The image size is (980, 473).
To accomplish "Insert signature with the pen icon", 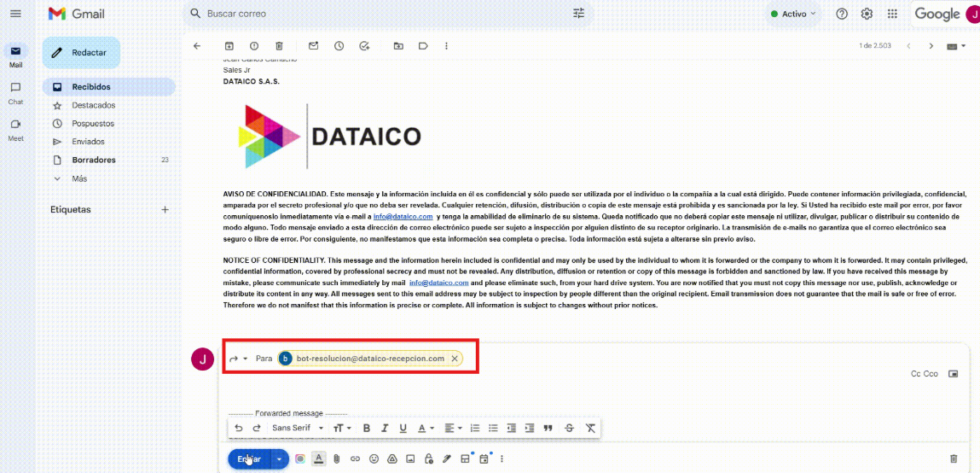I will tap(446, 458).
